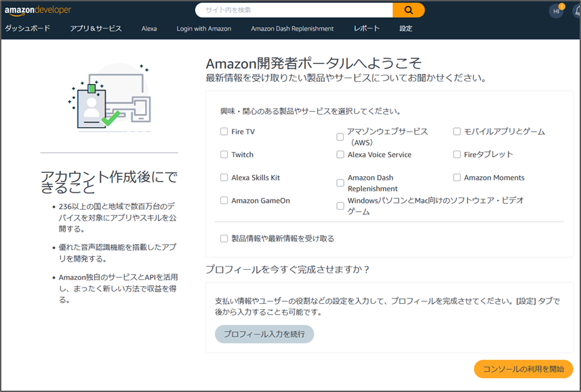
Task: Click the プロフィールを今すぐ完成させますか？ text
Action: (x=287, y=269)
